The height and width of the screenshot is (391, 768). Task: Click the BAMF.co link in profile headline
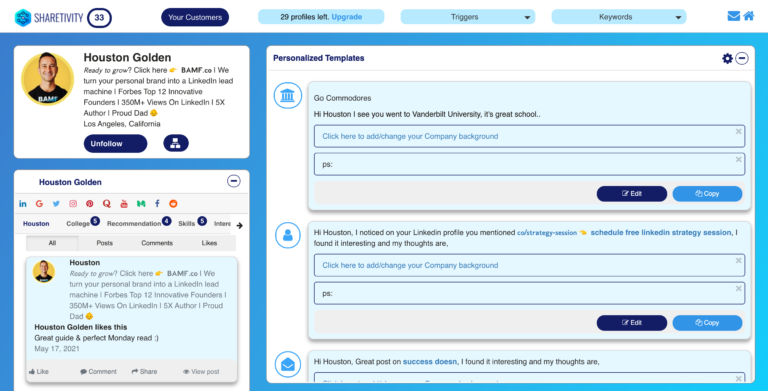tap(196, 70)
